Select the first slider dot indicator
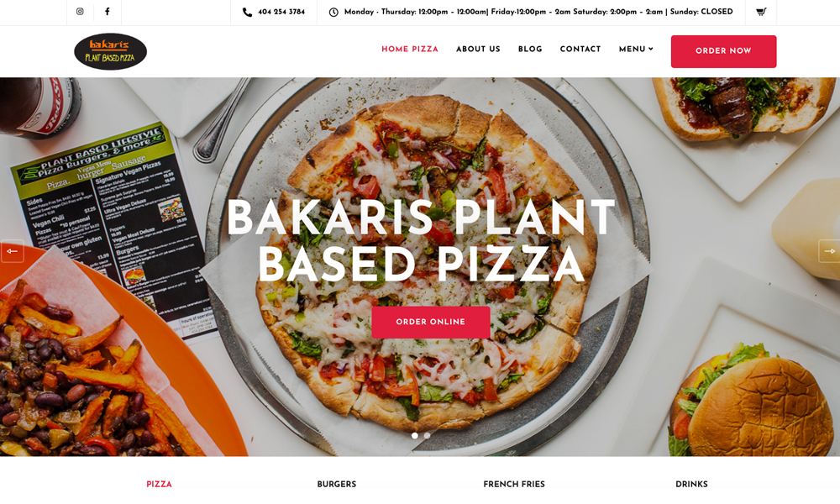The image size is (840, 504). point(415,435)
